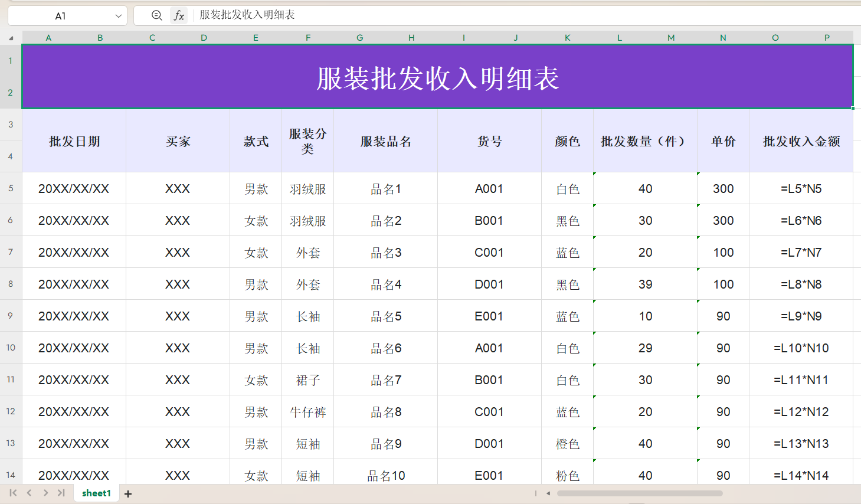Viewport: 861px width, 504px height.
Task: Click the 批发收入金额 header cell
Action: click(801, 141)
